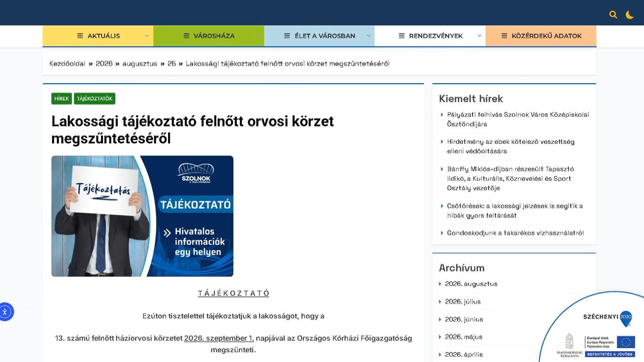Open the accessibility options round button

[x=5, y=312]
